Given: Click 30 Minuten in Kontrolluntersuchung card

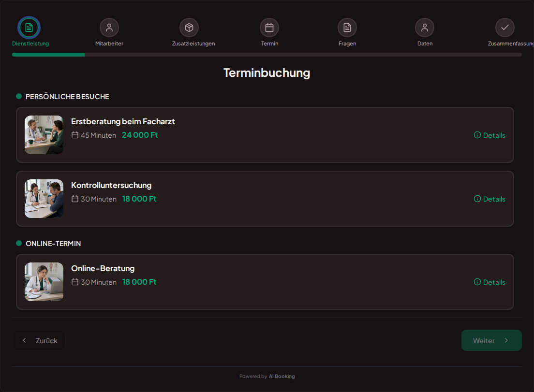Looking at the screenshot, I should click(x=98, y=199).
